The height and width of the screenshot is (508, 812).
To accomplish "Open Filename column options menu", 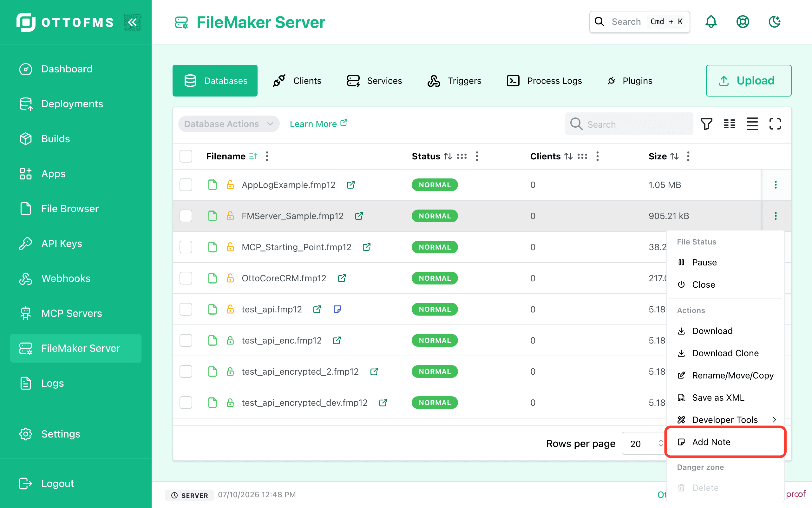I will click(267, 156).
